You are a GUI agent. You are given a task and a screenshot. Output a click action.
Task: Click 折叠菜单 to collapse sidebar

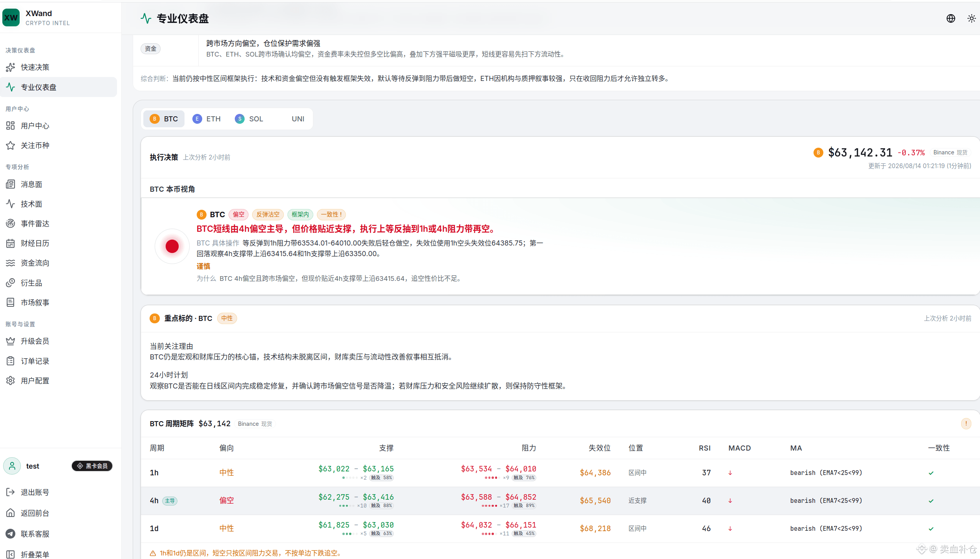pos(59,554)
